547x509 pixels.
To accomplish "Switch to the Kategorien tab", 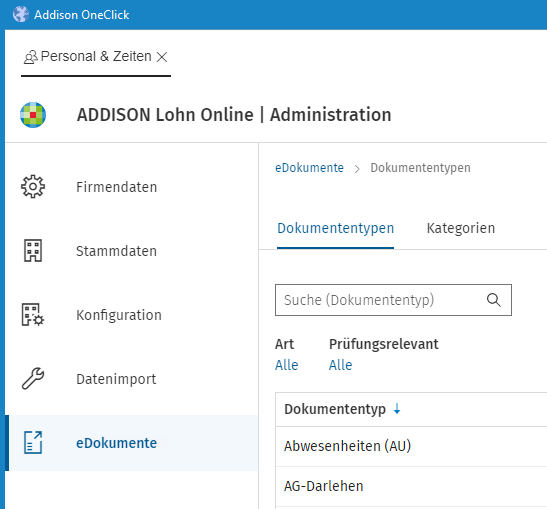I will (x=460, y=228).
